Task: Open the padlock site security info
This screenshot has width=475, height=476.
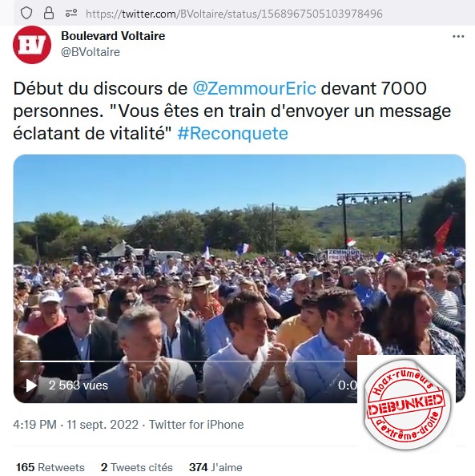Action: [49, 13]
